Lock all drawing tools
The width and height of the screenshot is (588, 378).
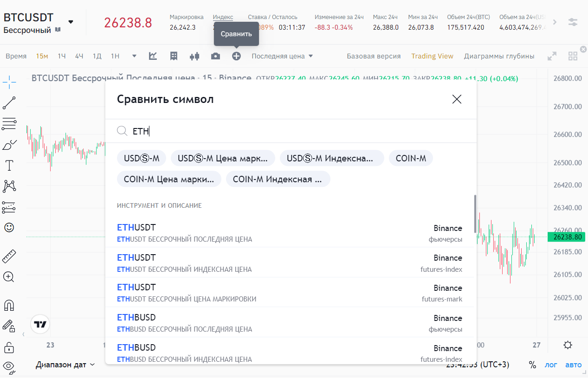[x=9, y=347]
